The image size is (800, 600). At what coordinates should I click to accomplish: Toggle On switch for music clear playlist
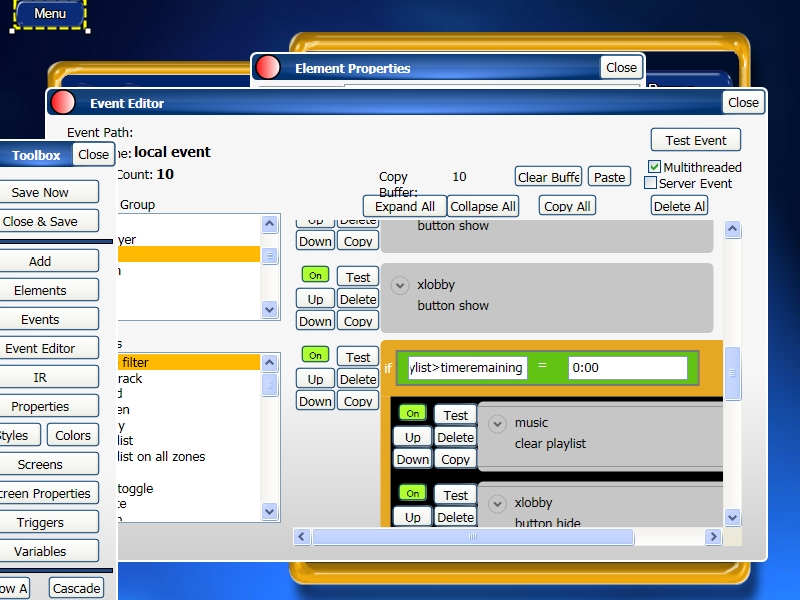point(412,413)
